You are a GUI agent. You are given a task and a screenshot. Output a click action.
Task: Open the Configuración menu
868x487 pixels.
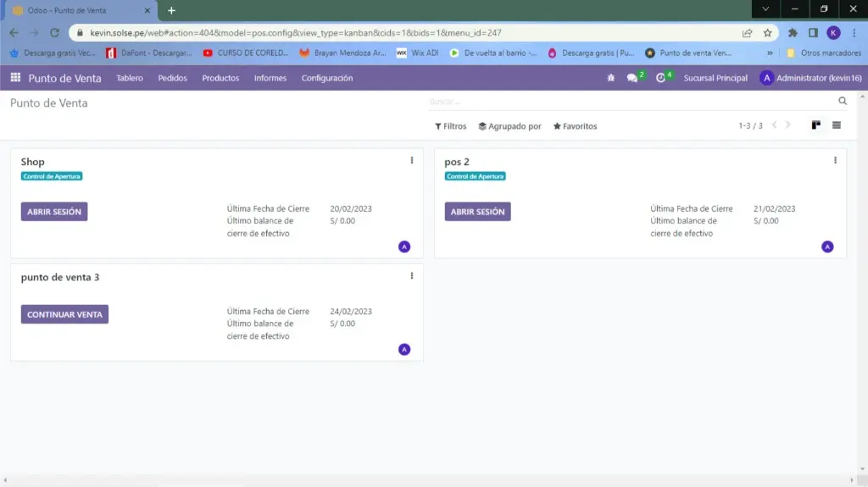pyautogui.click(x=327, y=78)
